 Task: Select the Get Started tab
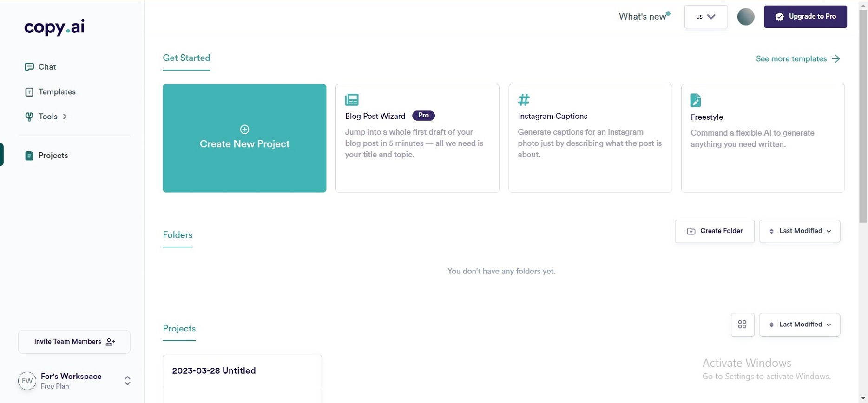click(186, 58)
